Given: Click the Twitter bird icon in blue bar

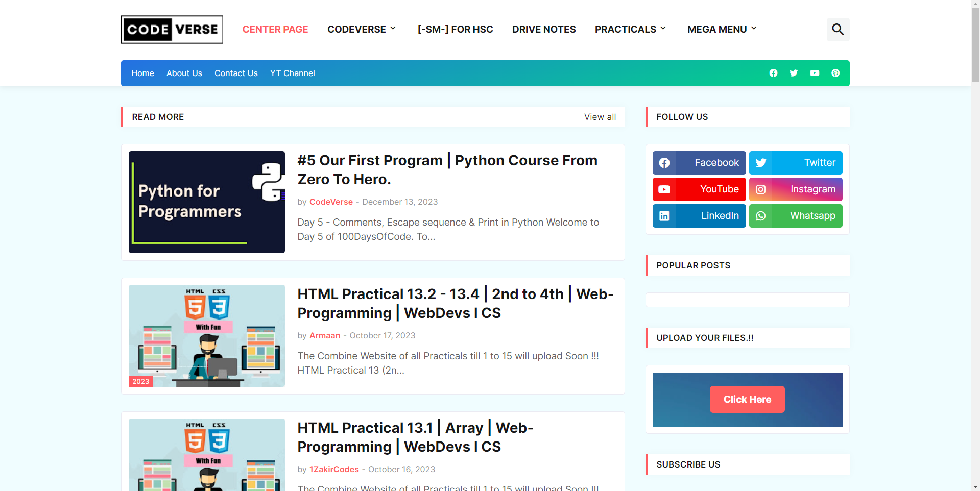Looking at the screenshot, I should click(794, 73).
